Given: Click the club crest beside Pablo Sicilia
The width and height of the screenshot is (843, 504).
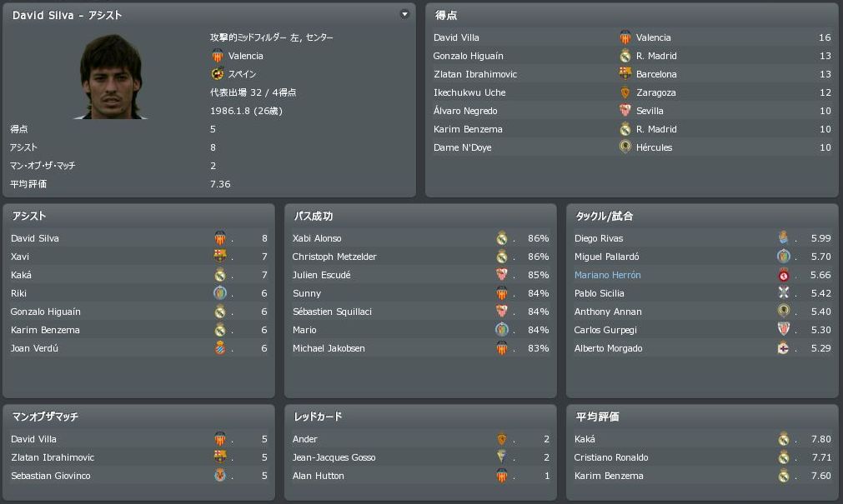Looking at the screenshot, I should tap(783, 293).
